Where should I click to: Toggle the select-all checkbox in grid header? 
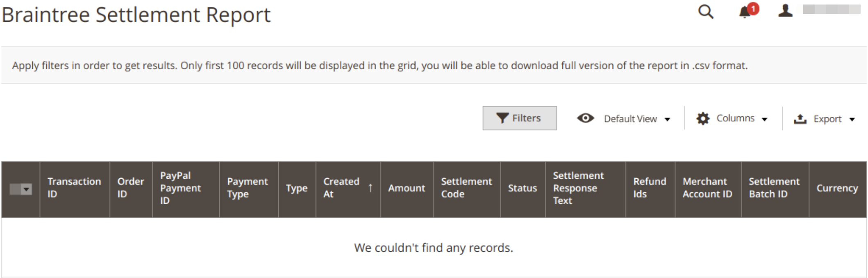15,189
